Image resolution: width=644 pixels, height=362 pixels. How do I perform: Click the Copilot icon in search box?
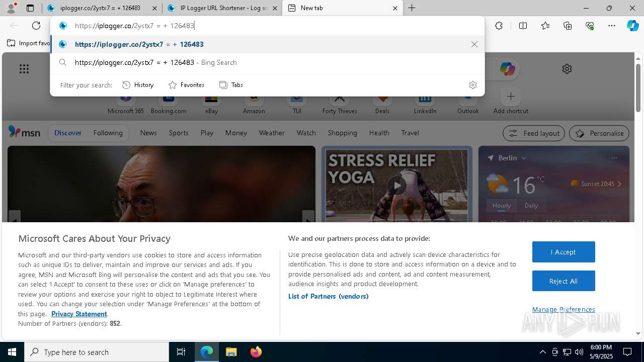[507, 69]
